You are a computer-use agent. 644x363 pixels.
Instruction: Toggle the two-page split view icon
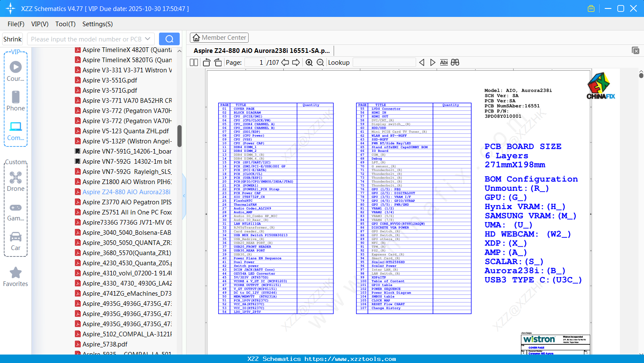coord(194,63)
